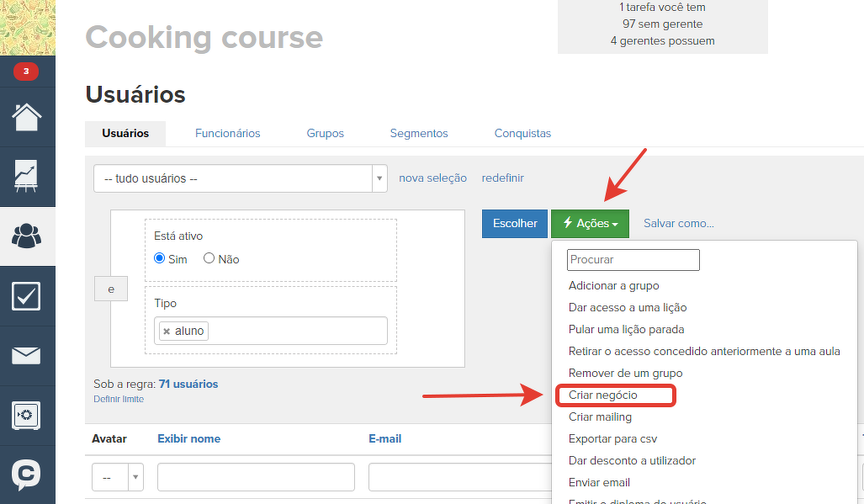Open the mail envelope sidebar icon
Screen dimensions: 864x504
tap(27, 355)
